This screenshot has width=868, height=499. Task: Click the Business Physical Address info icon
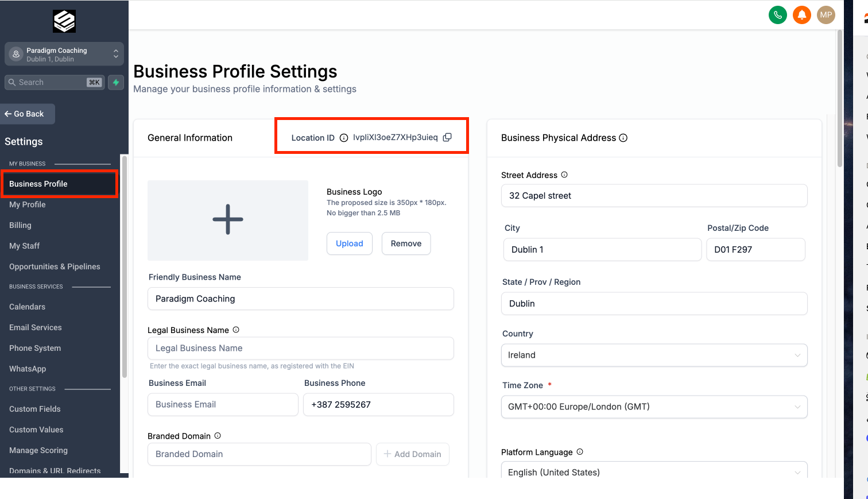coord(623,138)
